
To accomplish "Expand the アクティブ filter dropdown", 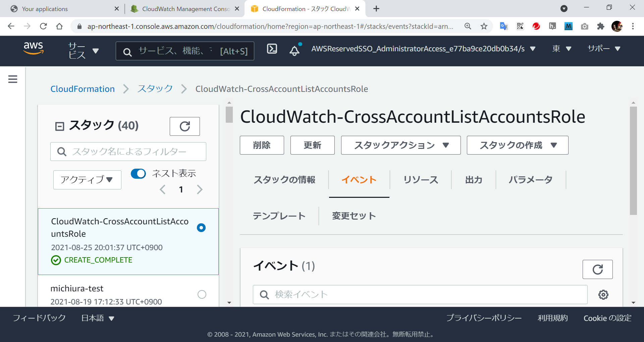I will [x=87, y=180].
